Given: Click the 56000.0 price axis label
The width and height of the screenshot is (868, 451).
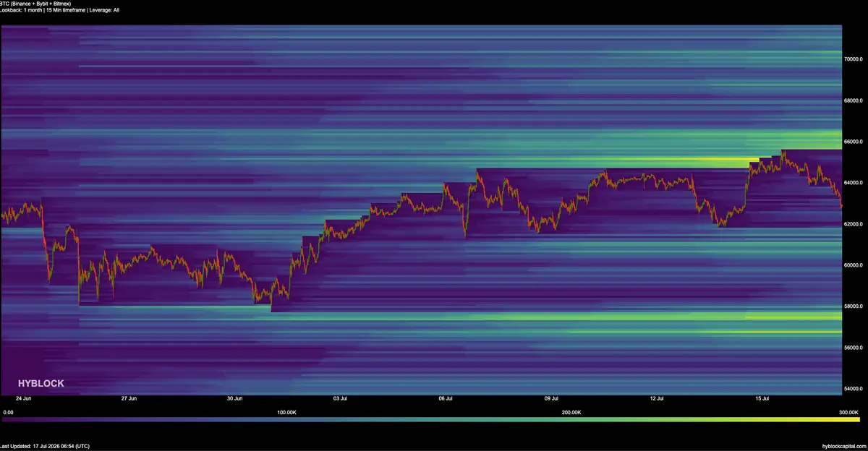Looking at the screenshot, I should tap(855, 348).
